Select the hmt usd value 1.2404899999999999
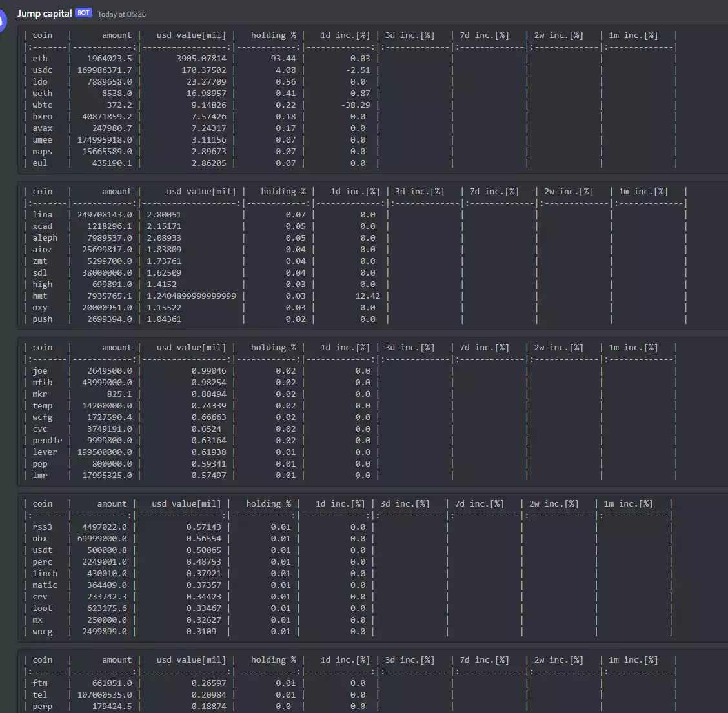 click(x=191, y=296)
